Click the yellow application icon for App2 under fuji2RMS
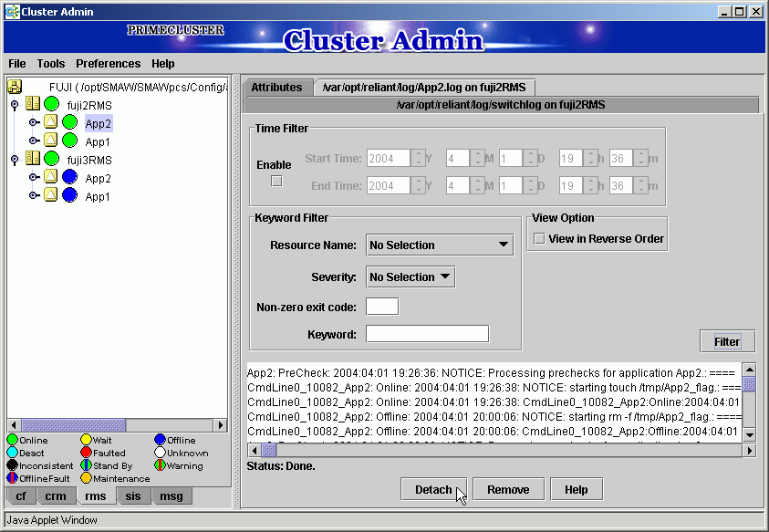The height and width of the screenshot is (532, 769). point(50,122)
